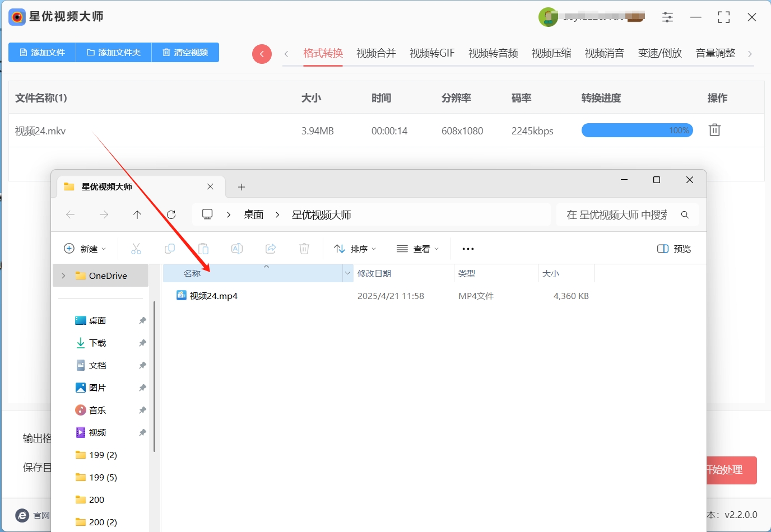Switch to the 视频压缩 tab
Viewport: 771px width, 532px height.
point(551,53)
